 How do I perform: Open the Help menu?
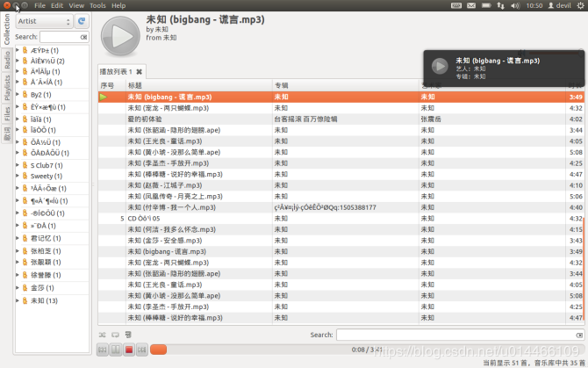118,5
